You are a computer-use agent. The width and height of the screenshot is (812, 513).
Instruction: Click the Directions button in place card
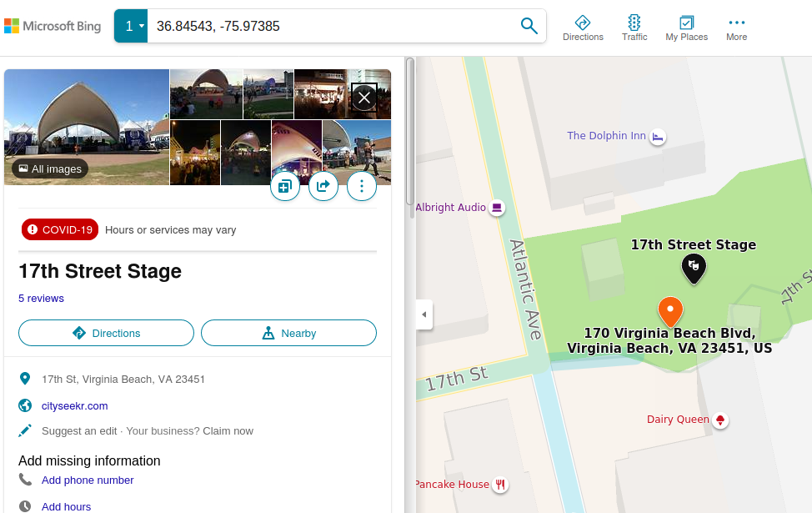106,333
